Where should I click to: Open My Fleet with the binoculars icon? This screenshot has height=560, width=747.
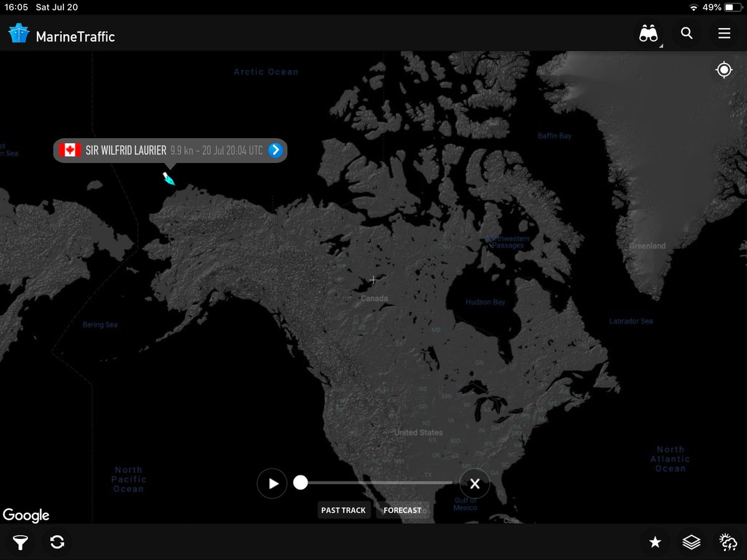(x=648, y=34)
